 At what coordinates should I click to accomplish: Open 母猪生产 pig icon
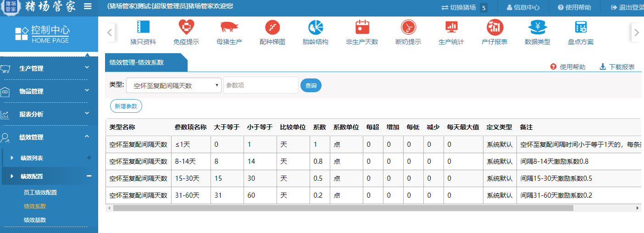229,28
